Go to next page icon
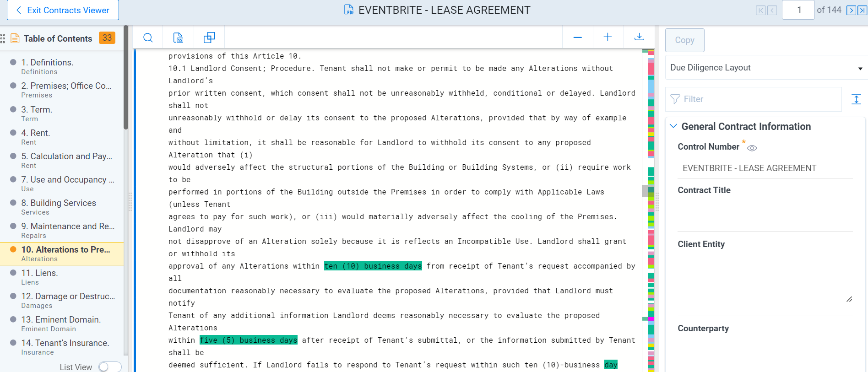 coord(851,10)
